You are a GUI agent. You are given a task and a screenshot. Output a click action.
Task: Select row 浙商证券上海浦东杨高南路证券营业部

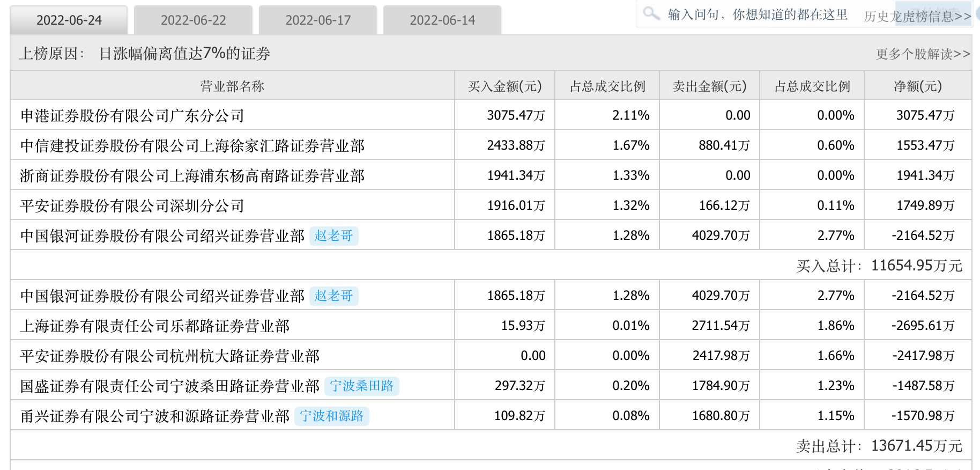491,175
